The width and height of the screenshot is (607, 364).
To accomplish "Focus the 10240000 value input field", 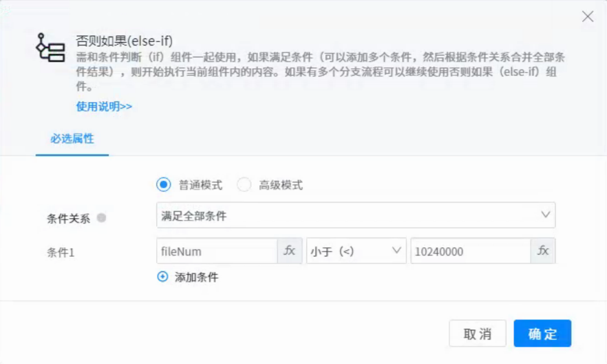I will (x=470, y=251).
